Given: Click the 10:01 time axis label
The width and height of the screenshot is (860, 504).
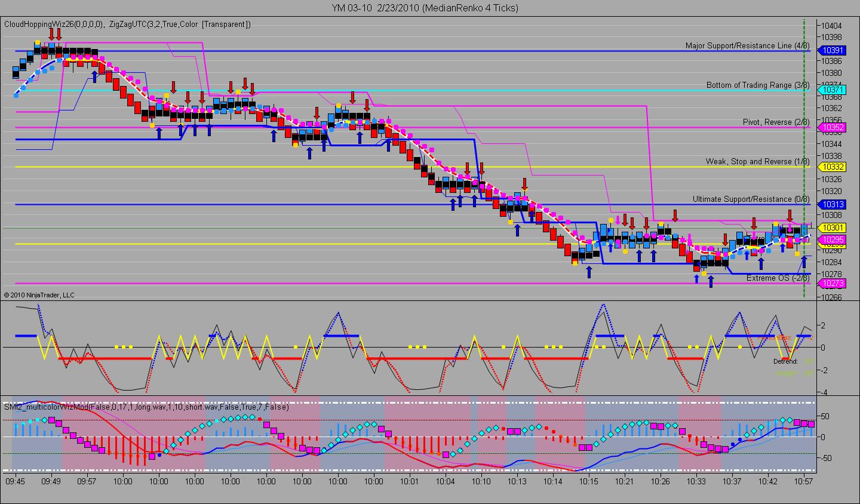Looking at the screenshot, I should point(409,480).
